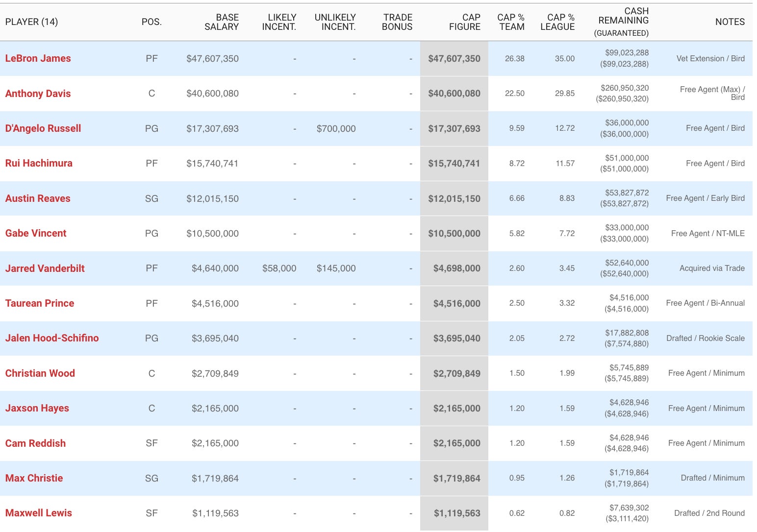Click the Player (14) column header
Viewport: 757px width, 532px height.
click(x=31, y=22)
